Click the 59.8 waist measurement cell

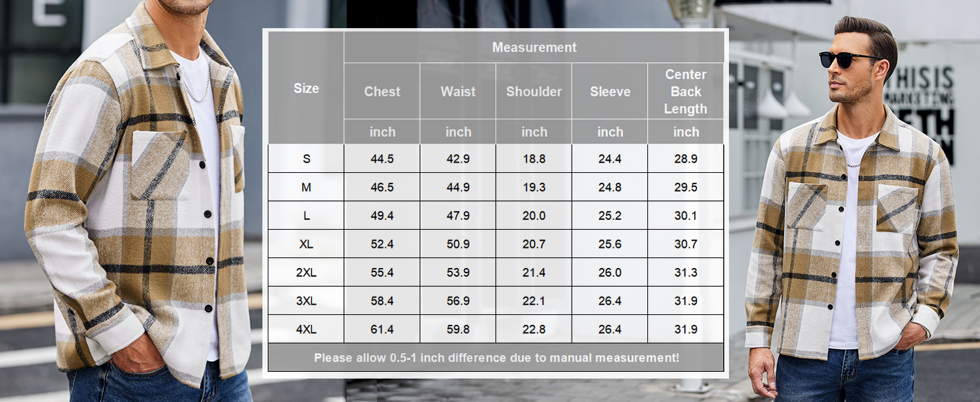tap(458, 330)
